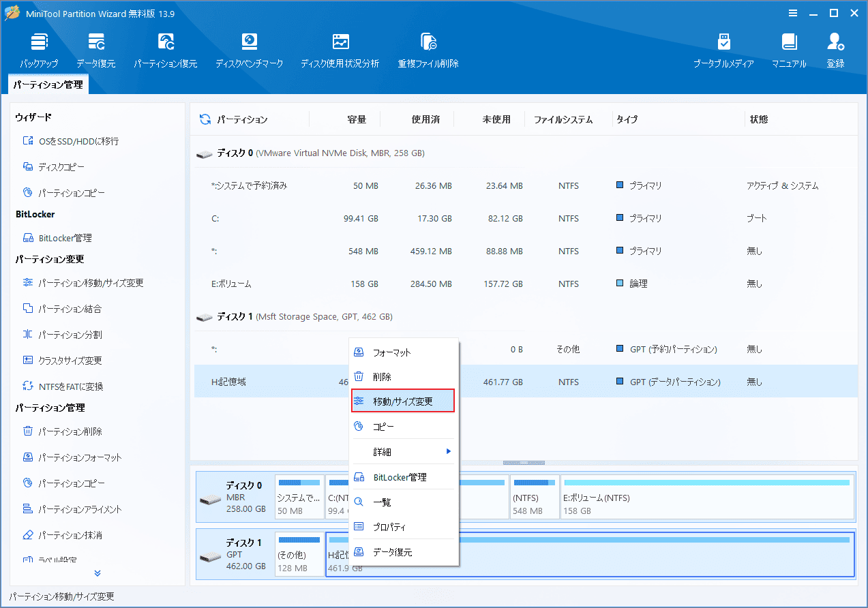Select パーティション削除 in the sidebar
This screenshot has height=608, width=868.
click(62, 431)
